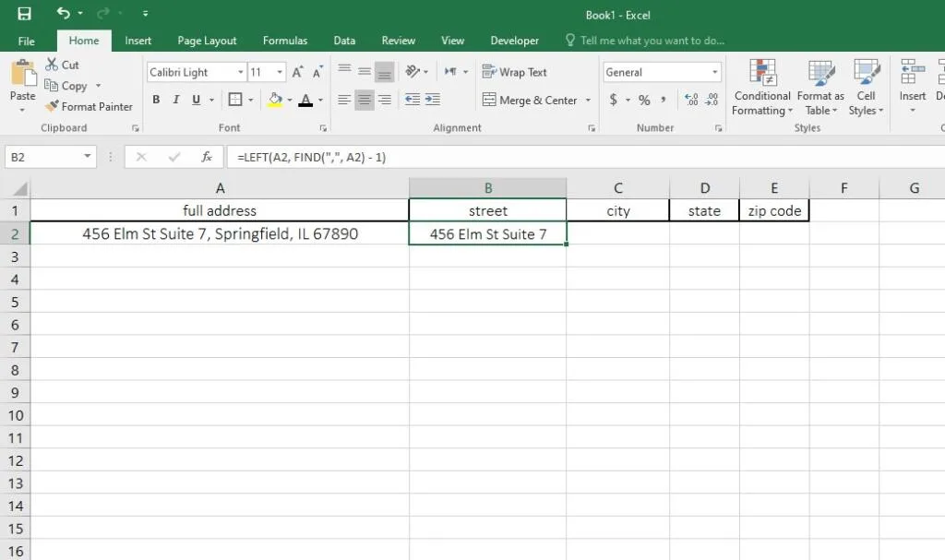Toggle Center alignment button
This screenshot has height=560, width=945.
(364, 100)
